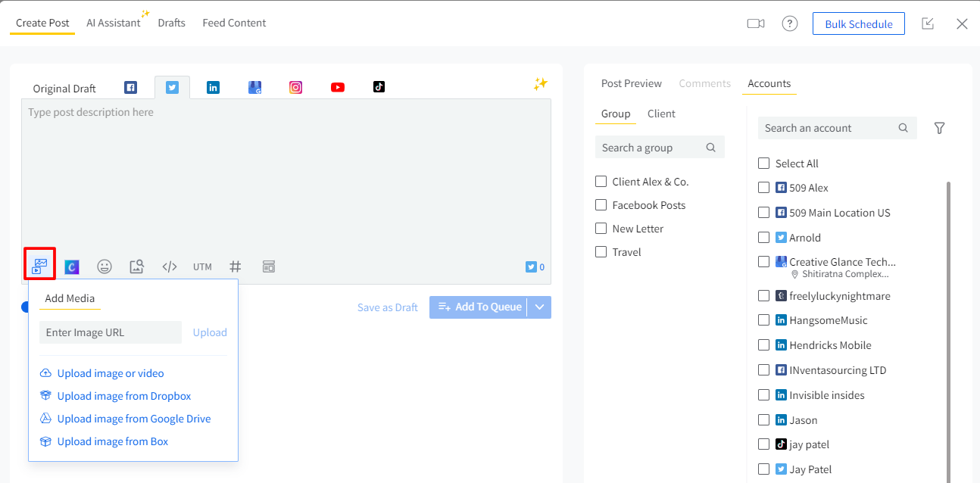The width and height of the screenshot is (980, 483).
Task: Click the Bulk Schedule button
Action: pyautogui.click(x=858, y=23)
